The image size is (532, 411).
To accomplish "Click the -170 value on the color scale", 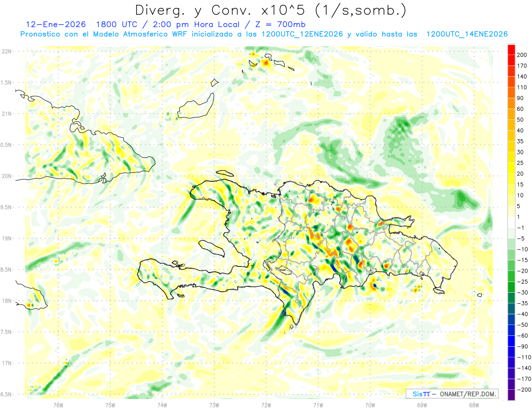I will coord(524,379).
